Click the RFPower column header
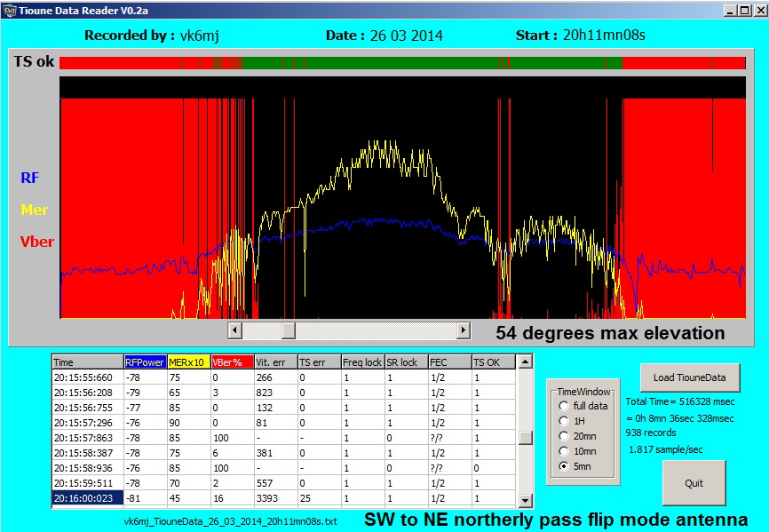The image size is (769, 532). tap(145, 362)
